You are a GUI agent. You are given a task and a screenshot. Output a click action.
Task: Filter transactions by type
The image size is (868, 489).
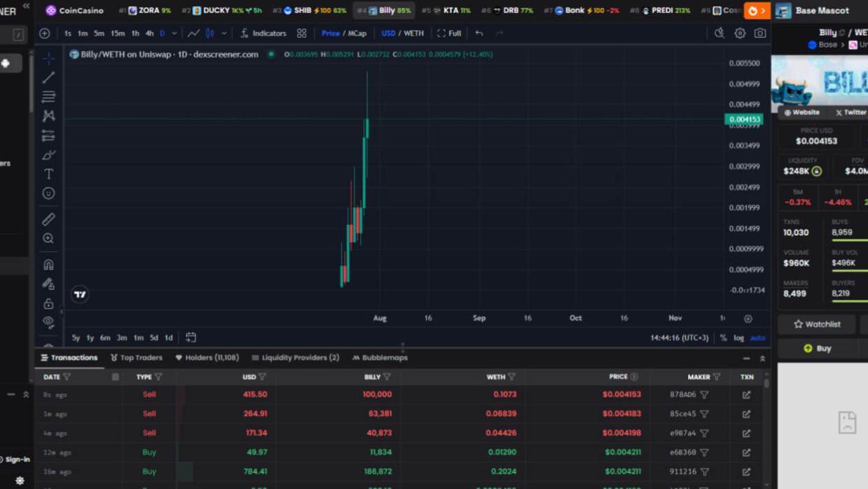point(158,377)
